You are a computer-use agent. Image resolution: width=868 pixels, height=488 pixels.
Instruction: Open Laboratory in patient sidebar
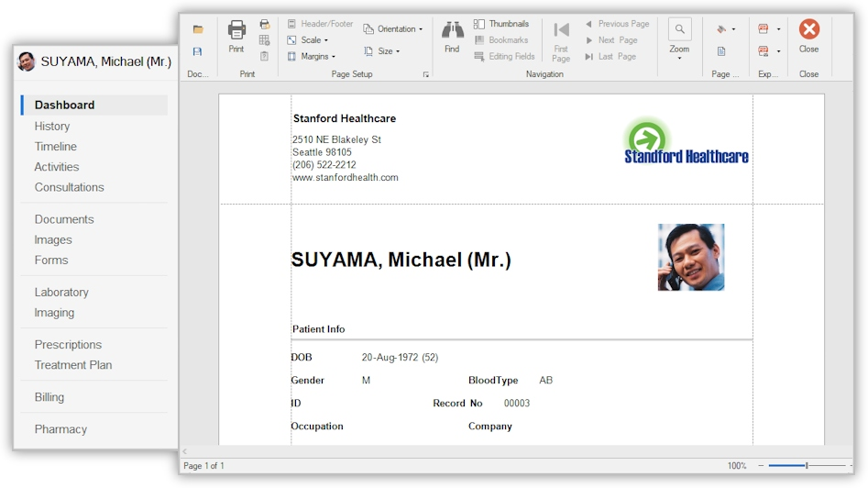click(x=61, y=293)
